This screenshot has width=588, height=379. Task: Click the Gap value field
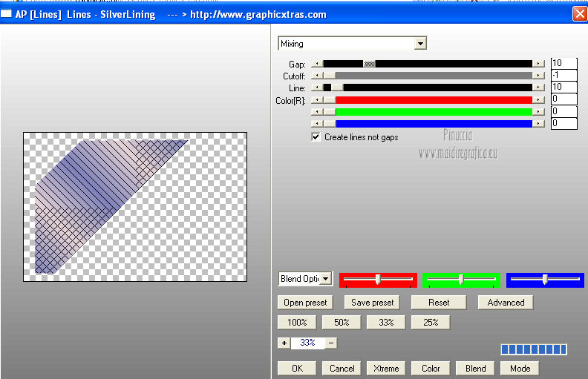point(563,63)
